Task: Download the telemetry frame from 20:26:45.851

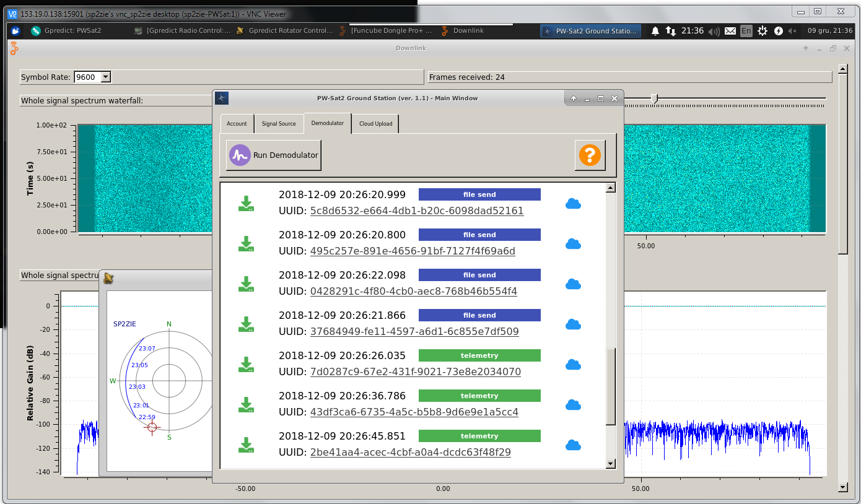Action: (x=247, y=445)
